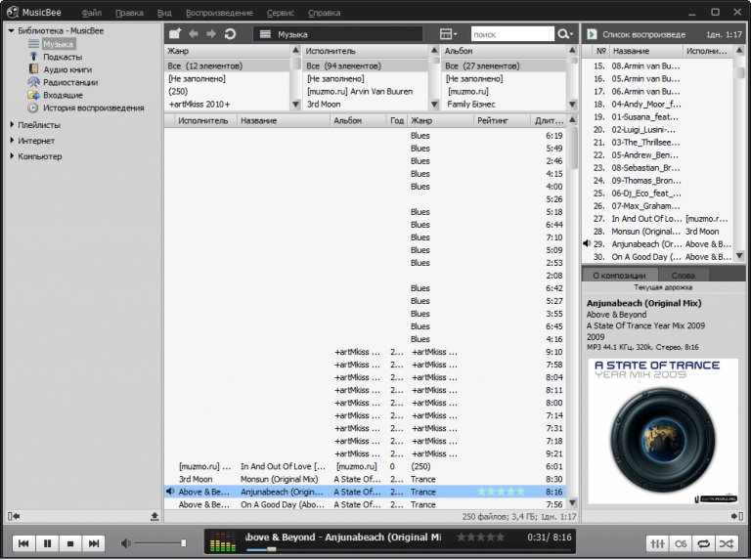Switch to the Слова tab
751x560 pixels.
coord(683,276)
